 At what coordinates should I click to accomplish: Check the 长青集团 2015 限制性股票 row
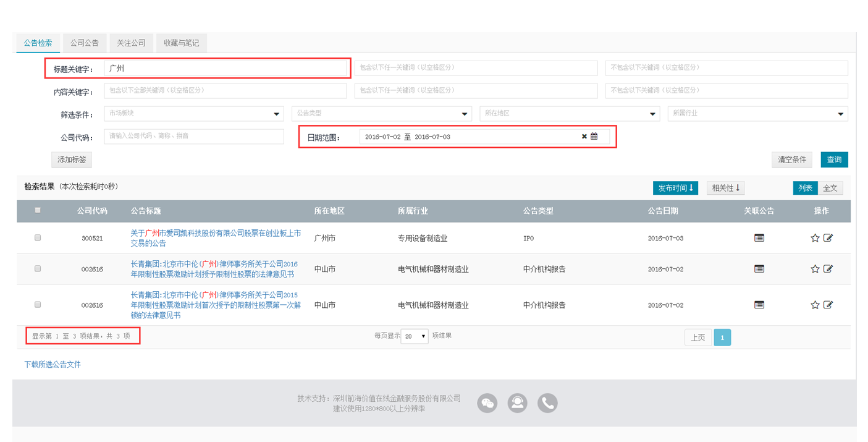click(38, 304)
